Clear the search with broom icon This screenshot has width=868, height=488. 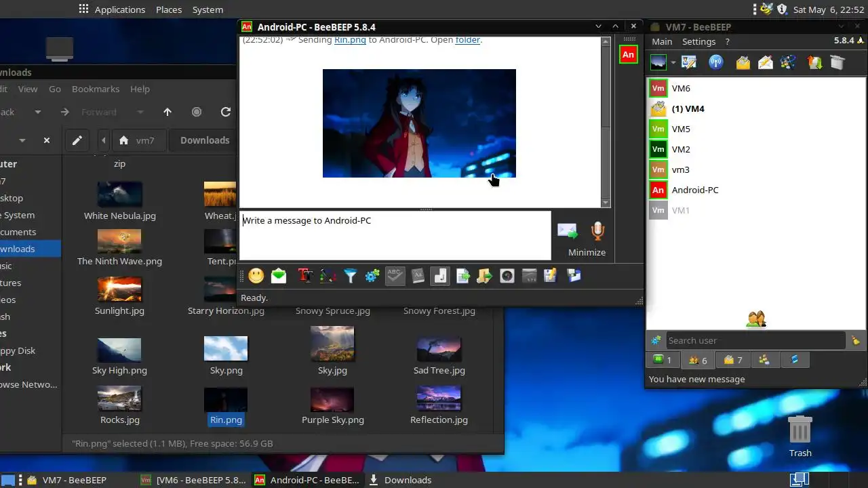point(856,340)
